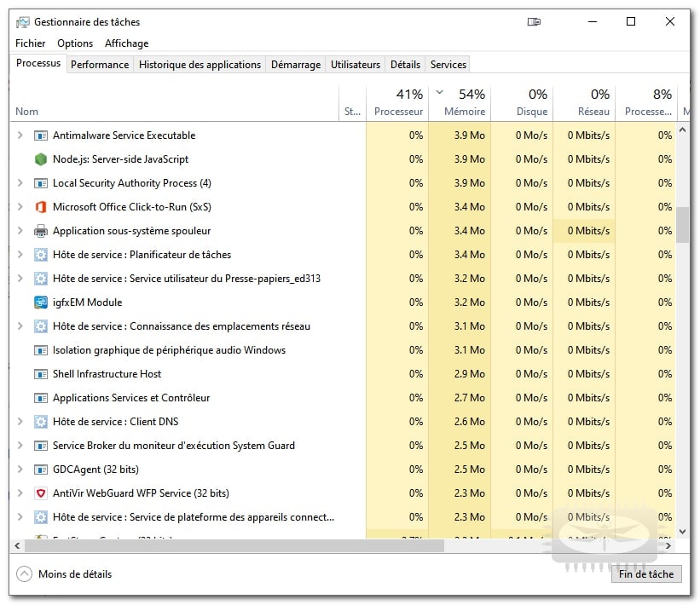Expand Hôte de service : Planificateur de tâches
The image size is (700, 605).
coord(20,255)
